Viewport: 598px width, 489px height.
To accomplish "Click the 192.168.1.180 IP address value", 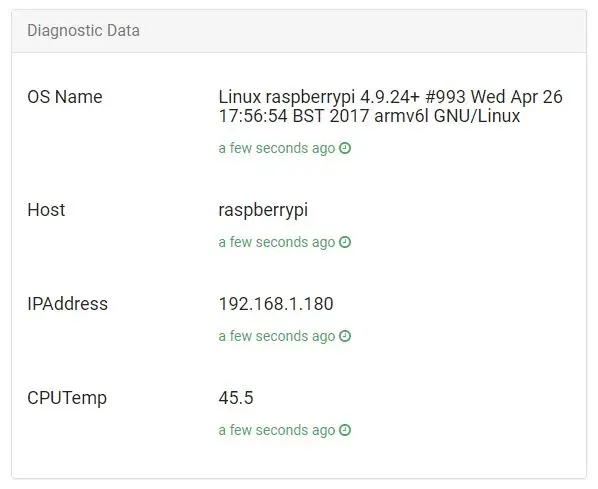I will pos(276,304).
